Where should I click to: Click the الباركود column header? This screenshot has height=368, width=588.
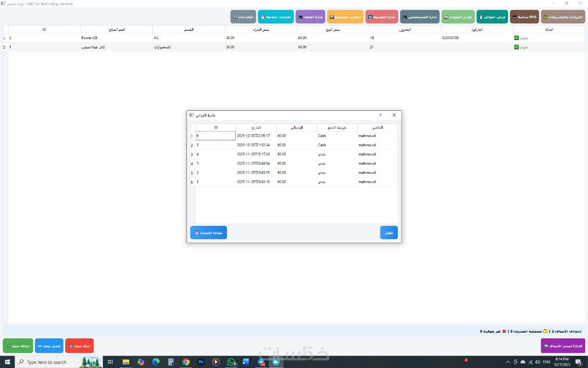(x=477, y=29)
